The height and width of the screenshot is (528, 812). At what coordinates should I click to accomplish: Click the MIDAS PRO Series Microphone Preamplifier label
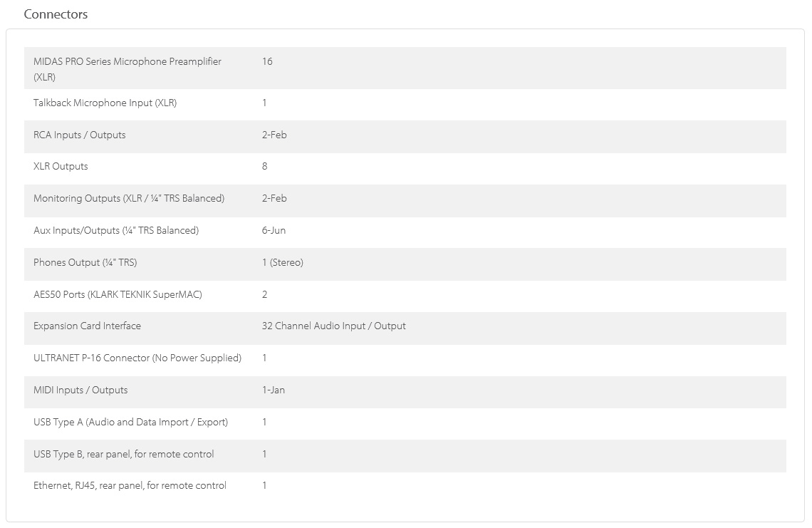pyautogui.click(x=127, y=62)
